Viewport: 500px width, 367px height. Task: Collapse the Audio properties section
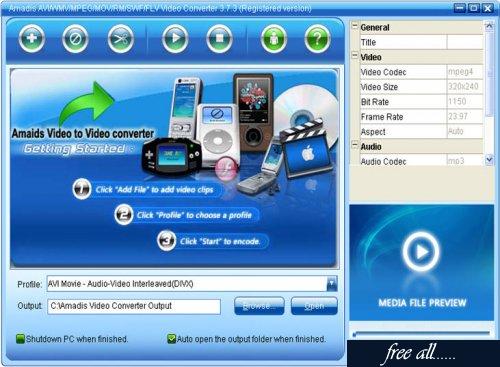coord(355,145)
